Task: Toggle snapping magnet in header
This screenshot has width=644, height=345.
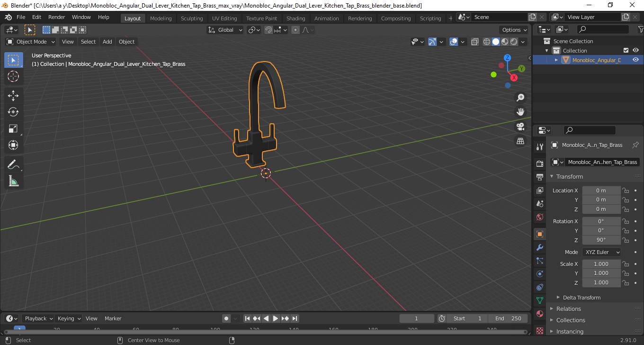Action: [x=268, y=30]
